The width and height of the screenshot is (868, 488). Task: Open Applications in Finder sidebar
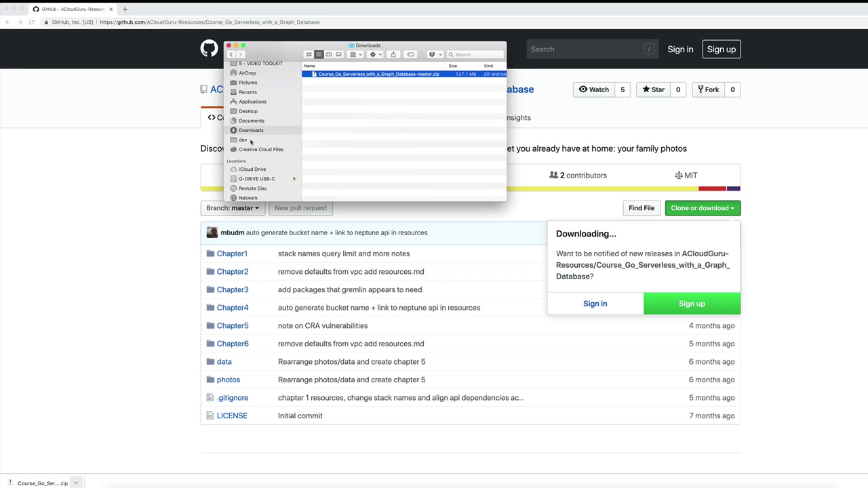tap(252, 102)
